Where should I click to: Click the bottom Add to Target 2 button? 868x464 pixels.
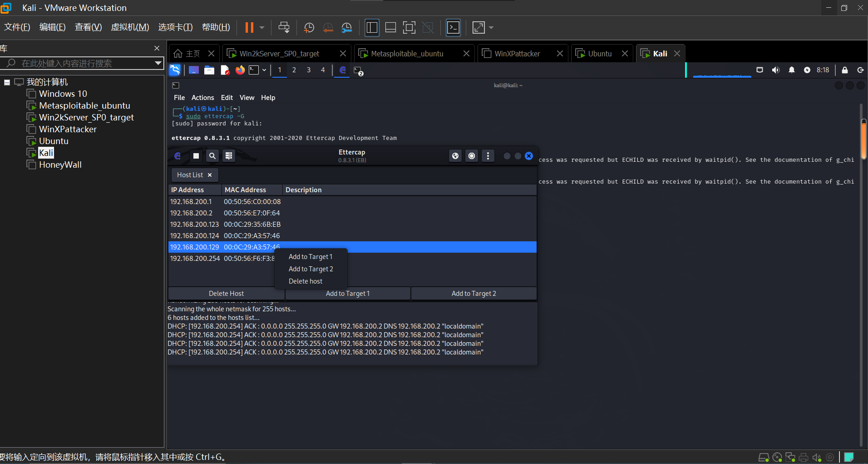click(x=474, y=294)
